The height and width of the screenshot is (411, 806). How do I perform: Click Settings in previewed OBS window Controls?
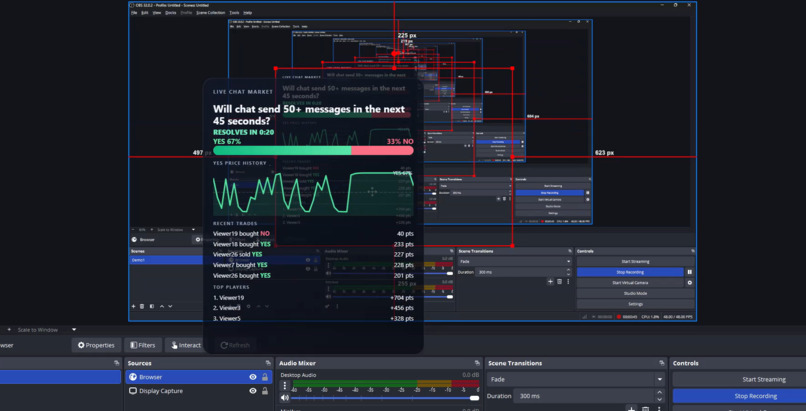(x=635, y=304)
